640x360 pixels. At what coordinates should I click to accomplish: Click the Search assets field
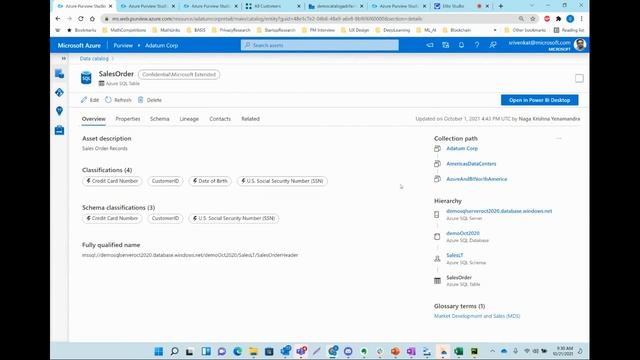320,45
